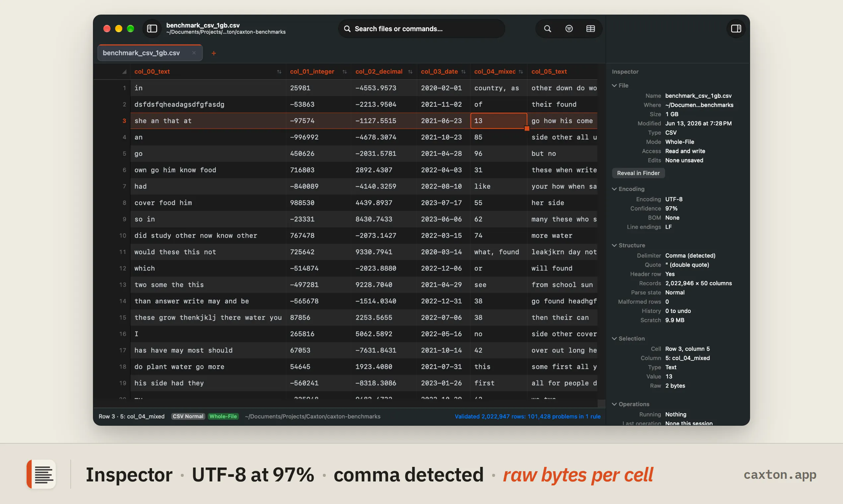This screenshot has width=843, height=504.
Task: Switch table view using the grid icon
Action: pos(590,29)
